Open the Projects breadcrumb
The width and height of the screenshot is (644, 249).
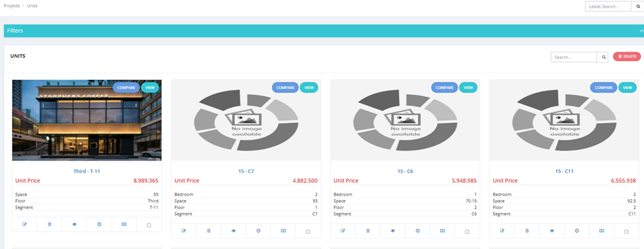click(11, 6)
